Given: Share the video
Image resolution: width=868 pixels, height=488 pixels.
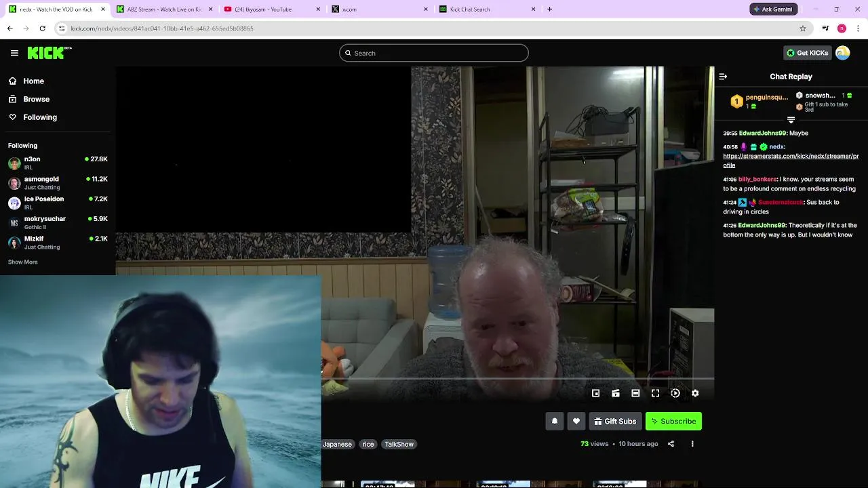Looking at the screenshot, I should 671,444.
